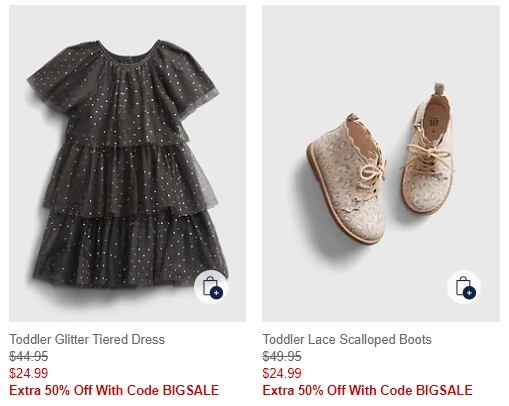The image size is (509, 406).
Task: Select the left boot lying on its side
Action: 347,178
